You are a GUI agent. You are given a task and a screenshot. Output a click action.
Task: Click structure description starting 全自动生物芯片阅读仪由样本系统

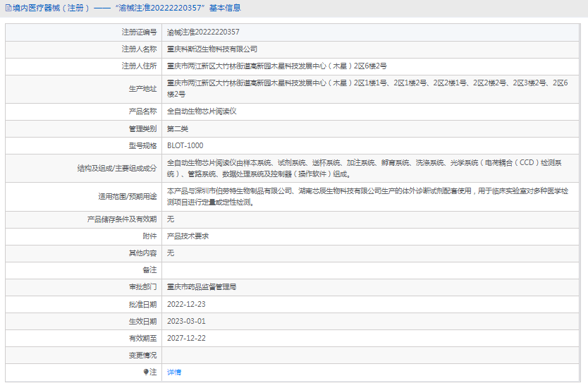coord(364,169)
